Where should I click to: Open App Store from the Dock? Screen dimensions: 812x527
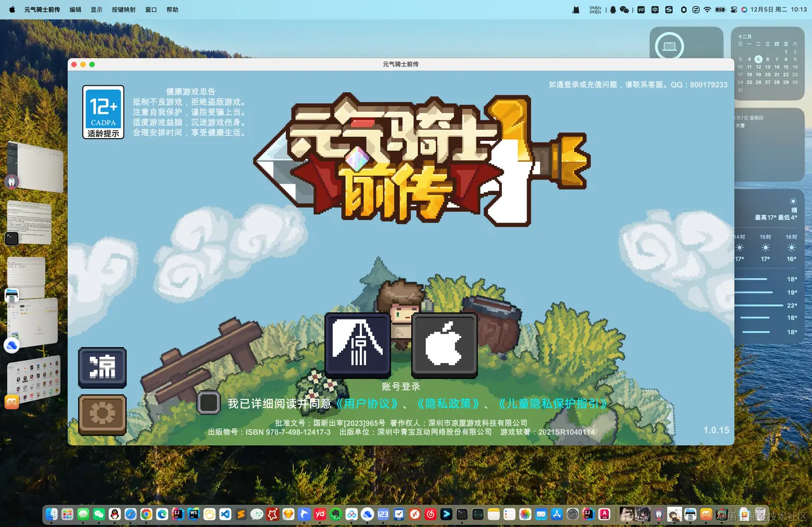[557, 514]
